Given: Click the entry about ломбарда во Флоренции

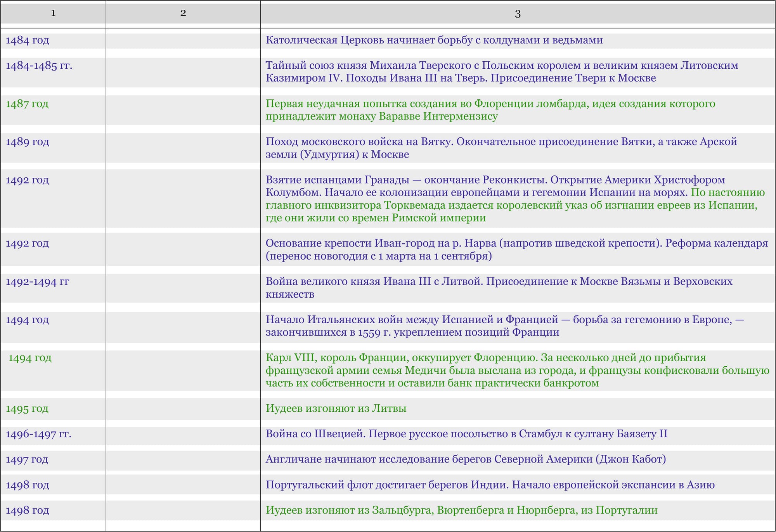Looking at the screenshot, I should click(x=490, y=110).
